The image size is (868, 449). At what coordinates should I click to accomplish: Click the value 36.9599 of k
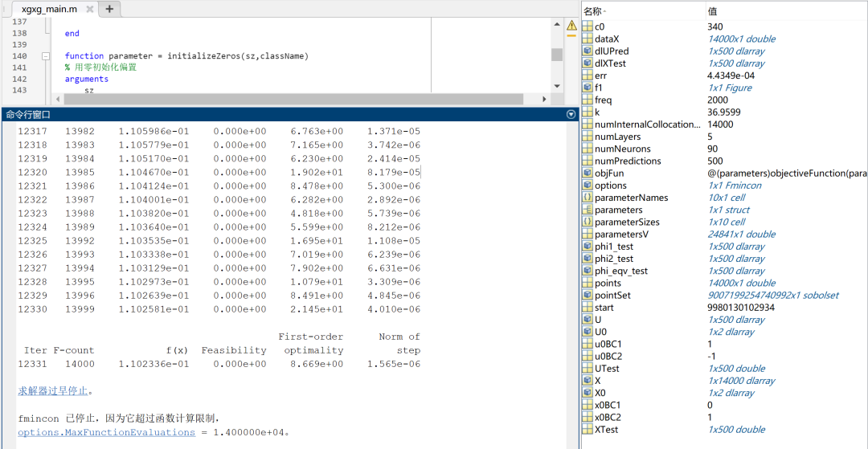click(724, 112)
